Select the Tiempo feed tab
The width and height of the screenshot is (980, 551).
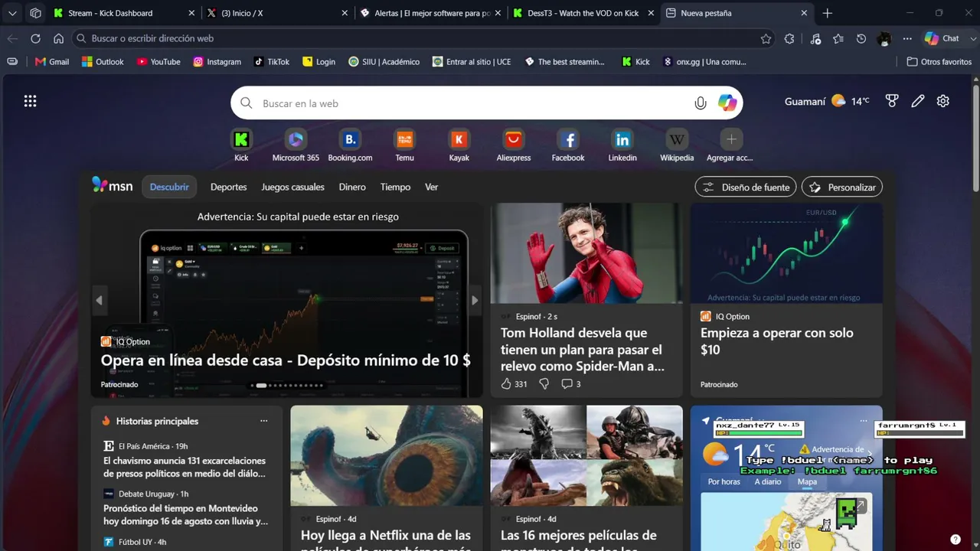coord(395,187)
